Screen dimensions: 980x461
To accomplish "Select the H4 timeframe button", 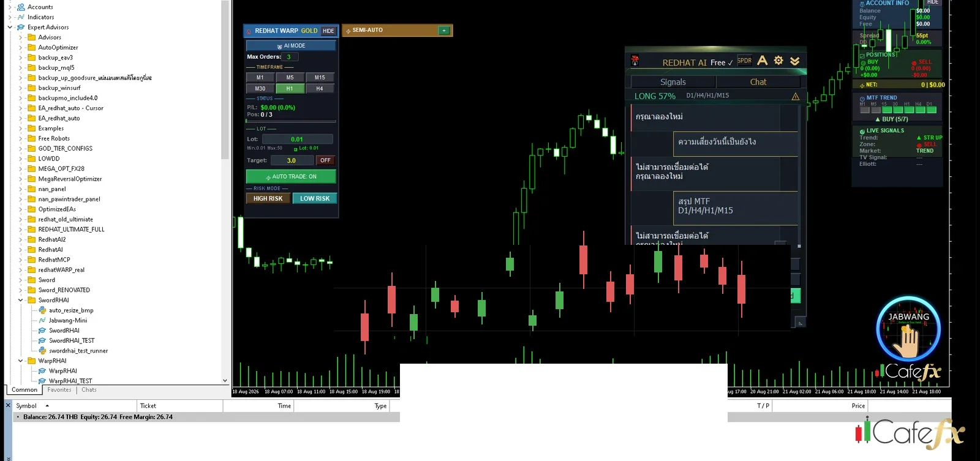I will [320, 89].
